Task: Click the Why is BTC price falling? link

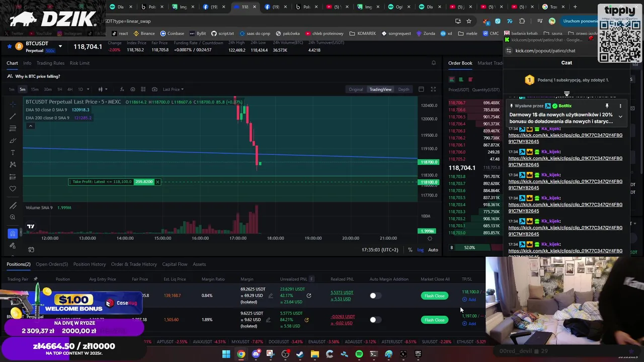Action: (x=38, y=76)
